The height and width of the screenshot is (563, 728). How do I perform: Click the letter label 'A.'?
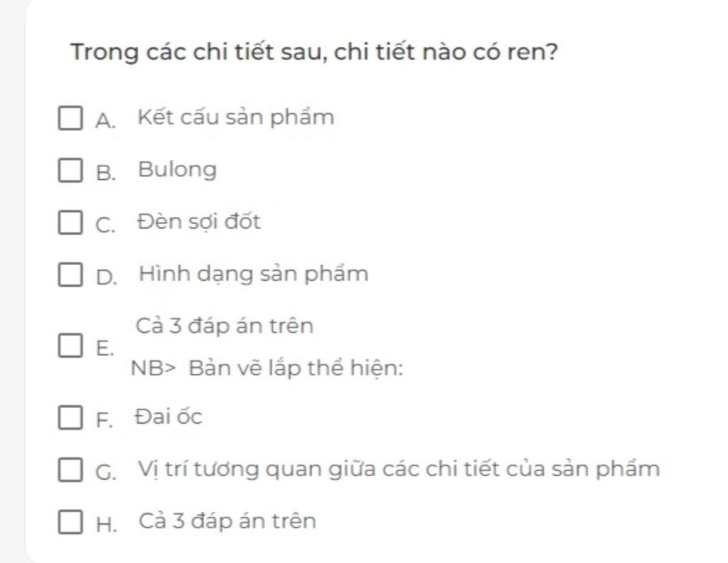coord(105,120)
